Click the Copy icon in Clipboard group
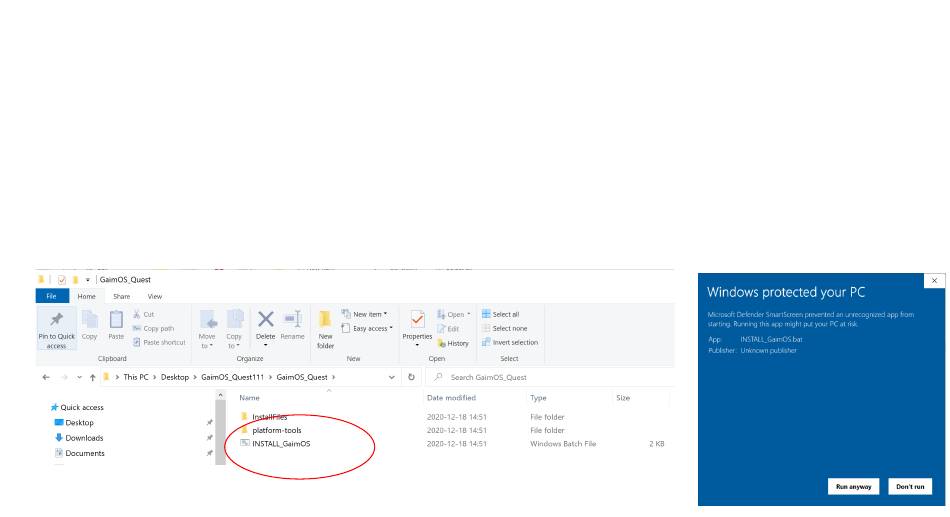950x517 pixels. [x=90, y=319]
